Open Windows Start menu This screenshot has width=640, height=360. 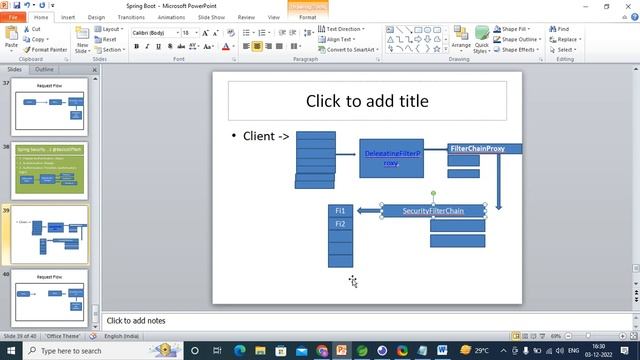pyautogui.click(x=11, y=351)
